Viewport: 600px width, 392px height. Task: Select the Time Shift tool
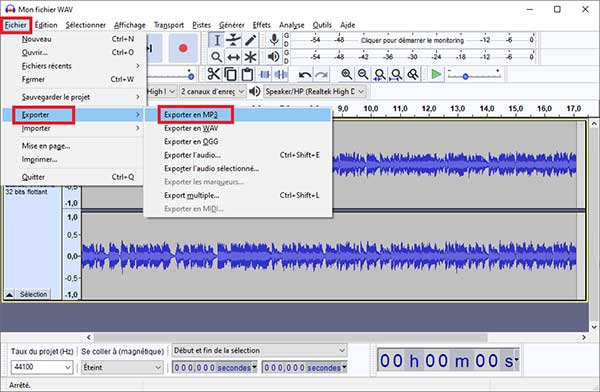pos(233,57)
